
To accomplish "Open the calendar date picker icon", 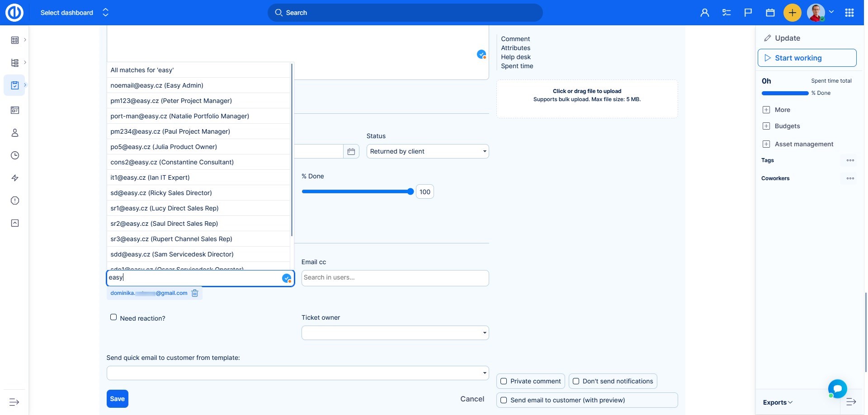I will (351, 152).
